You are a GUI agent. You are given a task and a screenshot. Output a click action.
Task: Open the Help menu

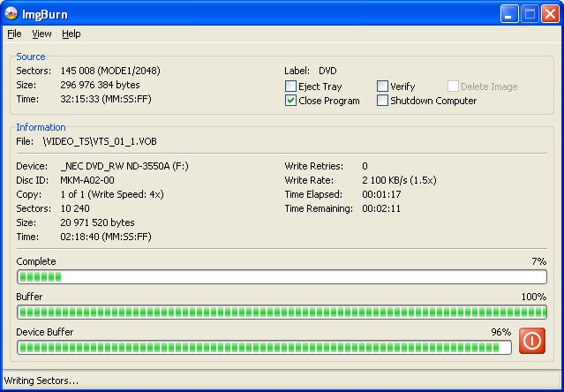(71, 34)
